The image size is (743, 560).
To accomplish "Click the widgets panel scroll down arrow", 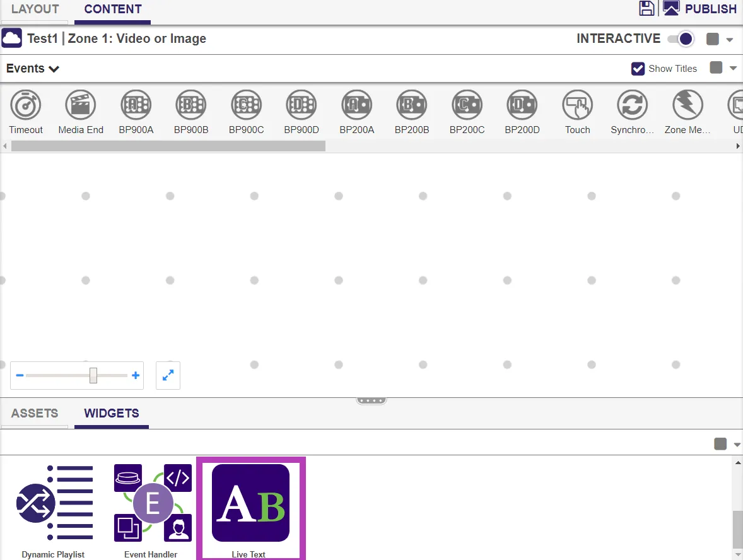I will pyautogui.click(x=738, y=555).
